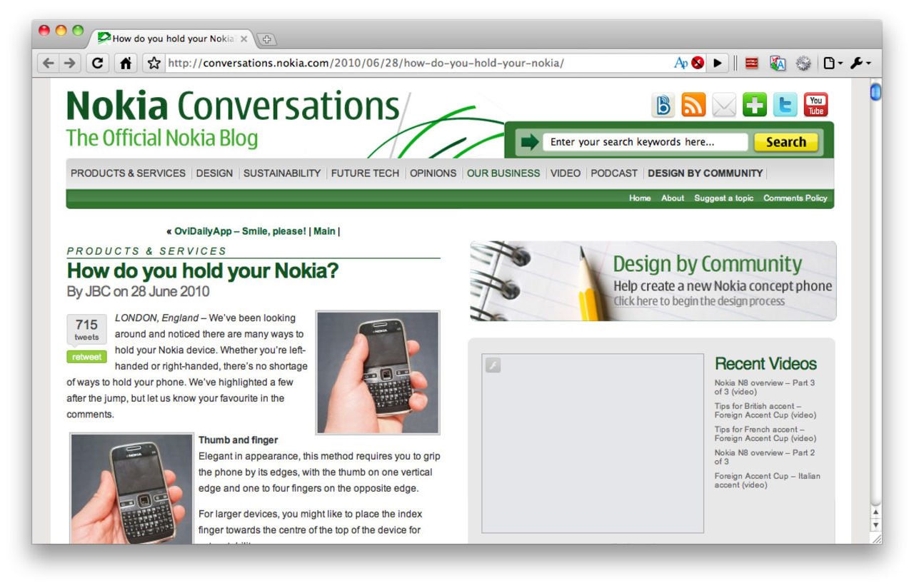Open the 'How do you hold your Nokia?' headline
Viewport: 914px width, 588px height.
(203, 271)
